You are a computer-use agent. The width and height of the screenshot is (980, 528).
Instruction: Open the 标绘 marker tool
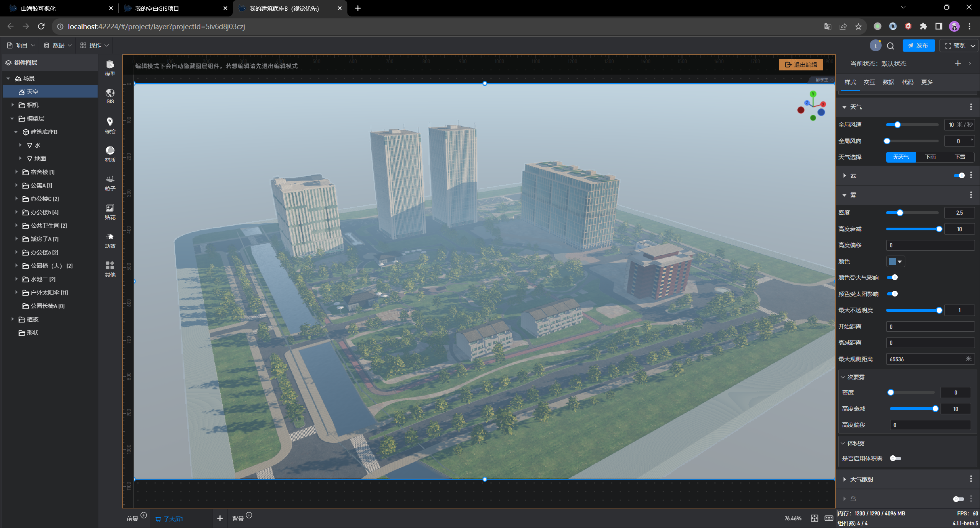coord(110,125)
